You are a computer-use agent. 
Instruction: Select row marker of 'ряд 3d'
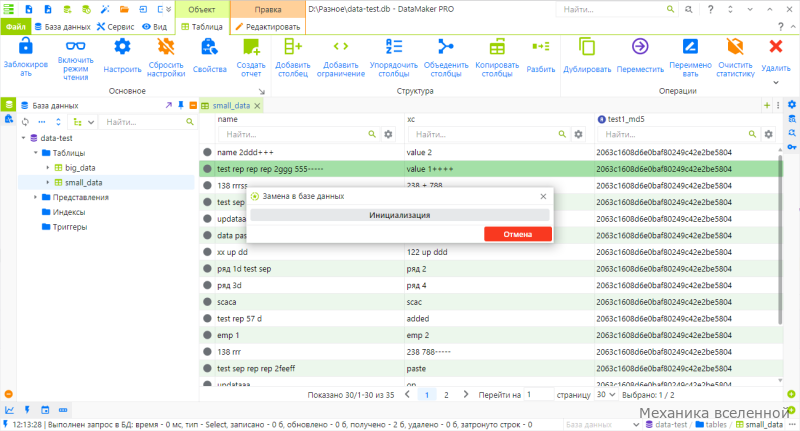pyautogui.click(x=207, y=285)
